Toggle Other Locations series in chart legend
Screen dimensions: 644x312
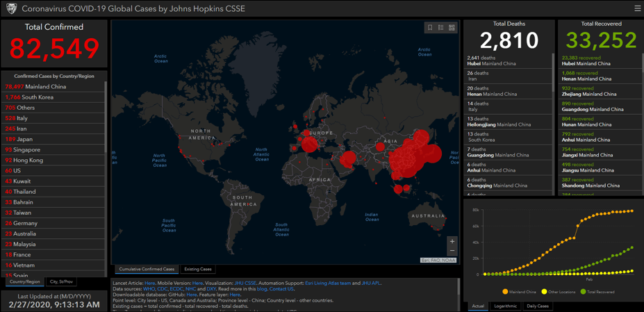(x=559, y=292)
